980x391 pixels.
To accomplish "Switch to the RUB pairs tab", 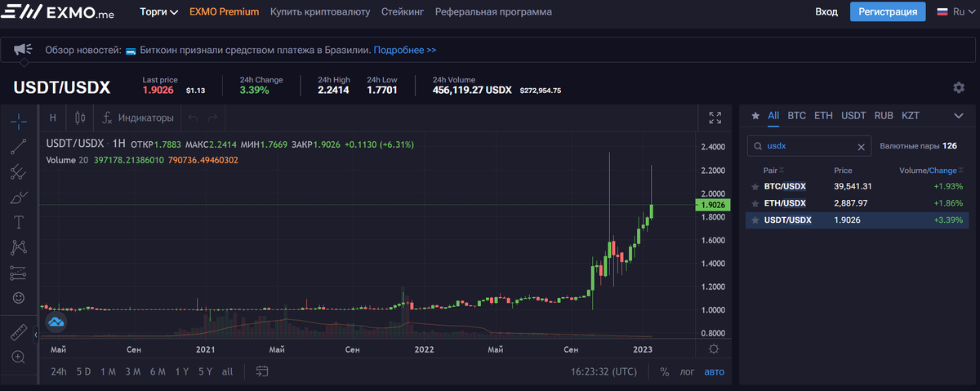I will pyautogui.click(x=884, y=116).
